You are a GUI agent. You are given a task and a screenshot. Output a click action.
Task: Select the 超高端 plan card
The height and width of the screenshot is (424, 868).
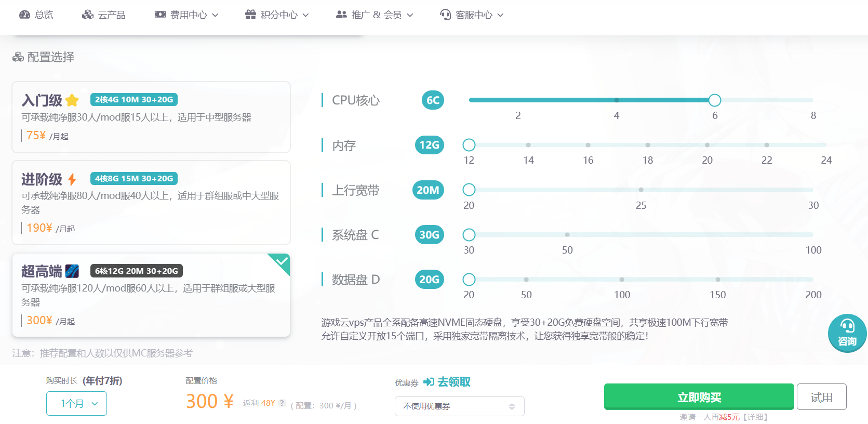tap(151, 295)
